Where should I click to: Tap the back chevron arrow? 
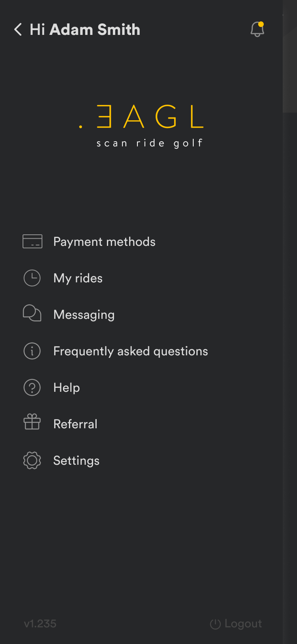(x=18, y=29)
